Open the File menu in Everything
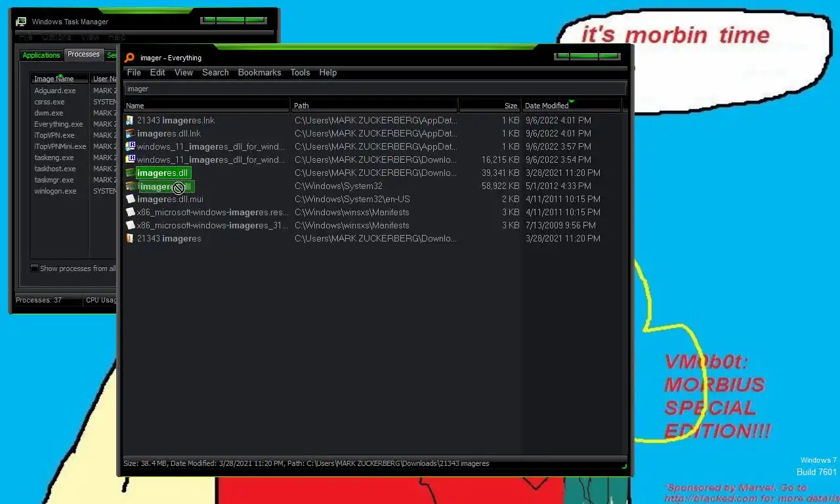 [x=134, y=73]
